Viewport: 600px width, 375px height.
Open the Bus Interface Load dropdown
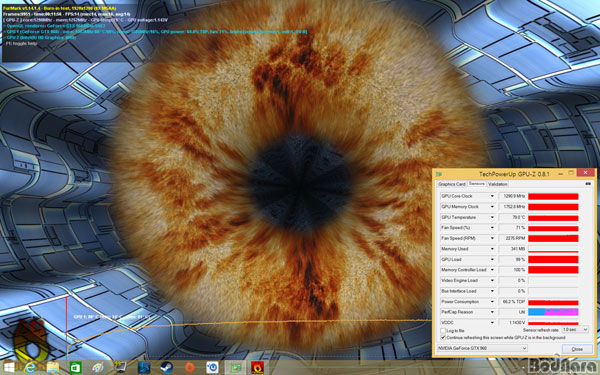[492, 291]
